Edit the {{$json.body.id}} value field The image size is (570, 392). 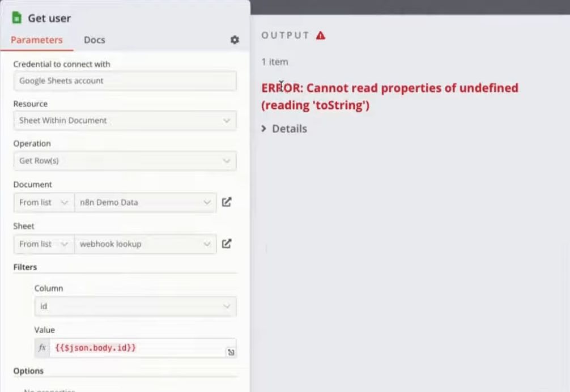click(x=138, y=348)
